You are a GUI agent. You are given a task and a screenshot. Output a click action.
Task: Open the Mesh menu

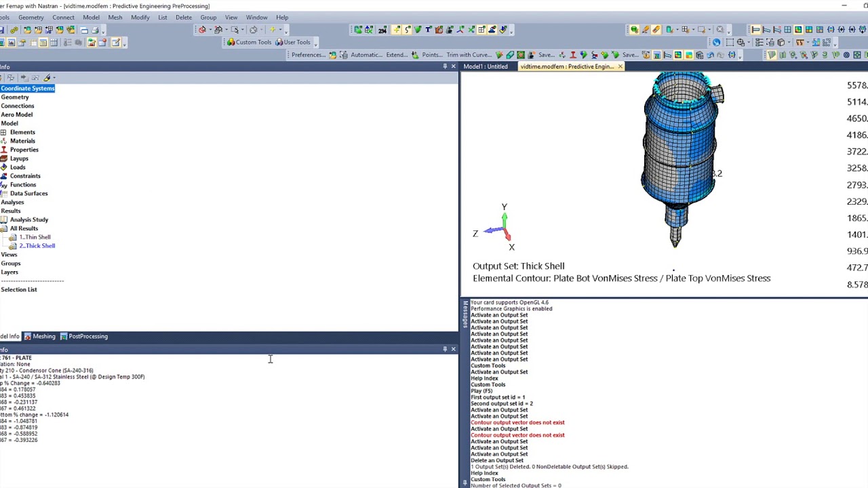coord(115,17)
